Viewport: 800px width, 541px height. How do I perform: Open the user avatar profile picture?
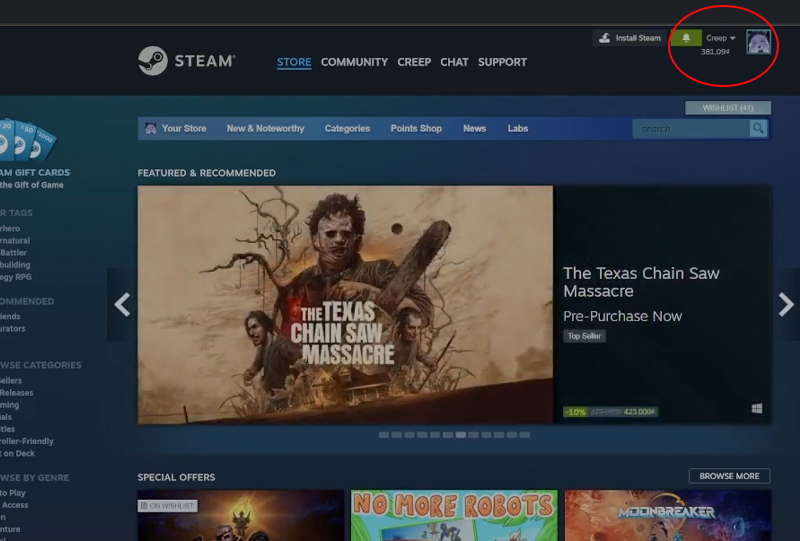[758, 42]
